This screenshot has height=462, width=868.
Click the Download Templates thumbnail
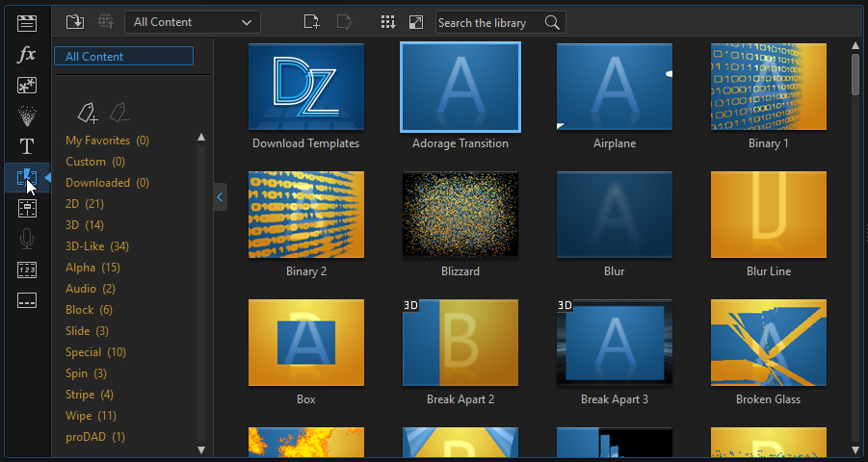306,88
